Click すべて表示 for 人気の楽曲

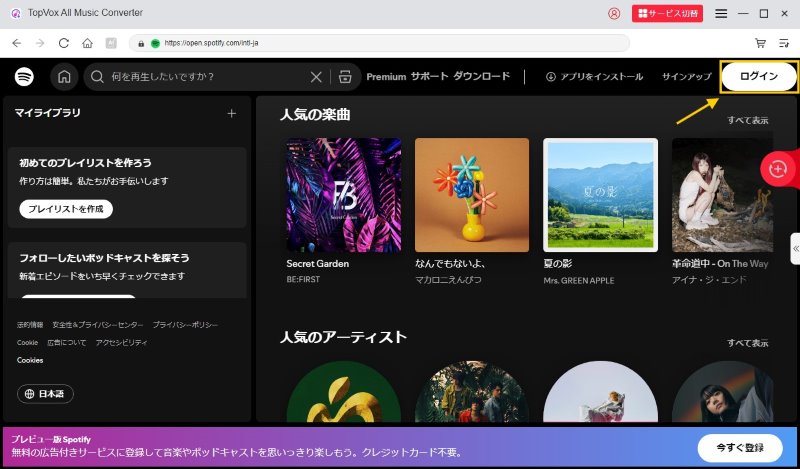tap(747, 120)
